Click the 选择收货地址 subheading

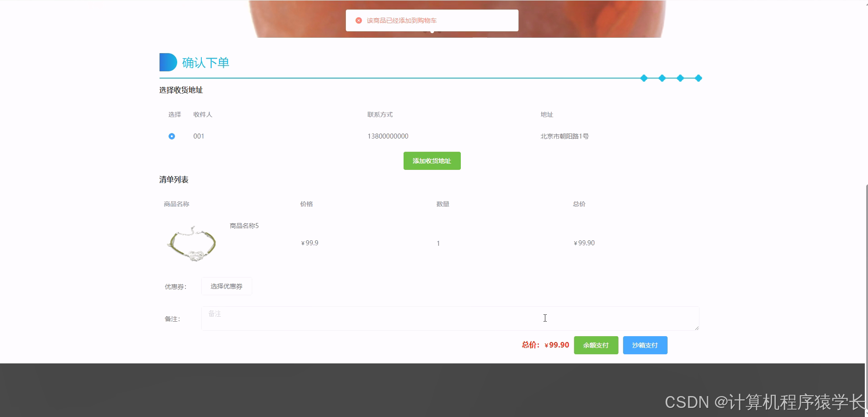pos(181,90)
